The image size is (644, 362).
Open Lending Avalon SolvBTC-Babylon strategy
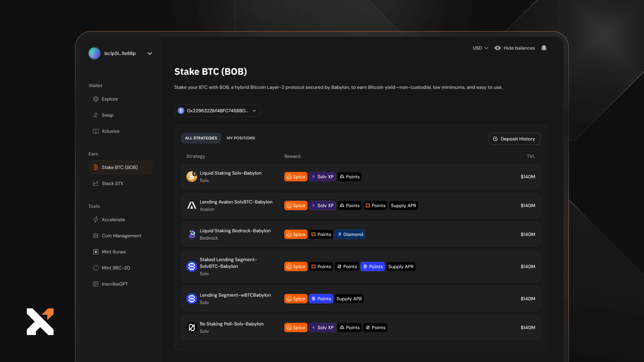361,206
